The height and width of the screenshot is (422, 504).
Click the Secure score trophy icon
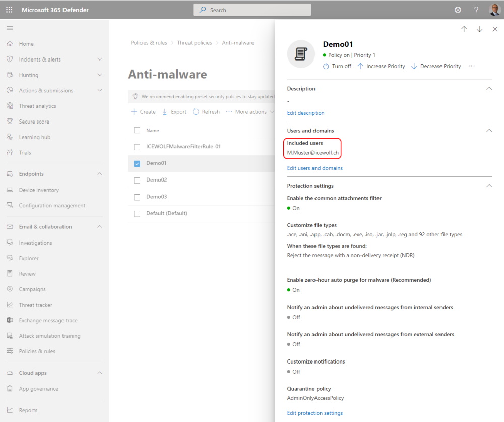pos(10,122)
